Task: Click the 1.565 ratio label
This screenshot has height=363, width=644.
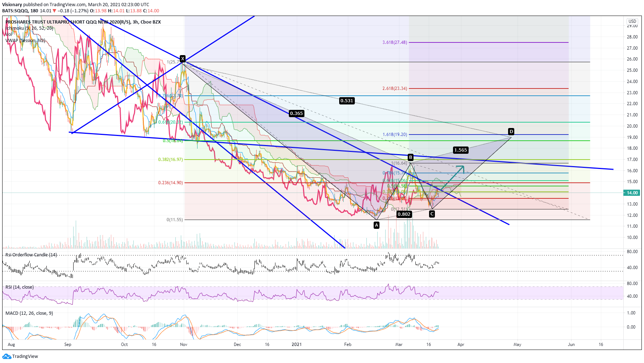Action: click(x=461, y=150)
